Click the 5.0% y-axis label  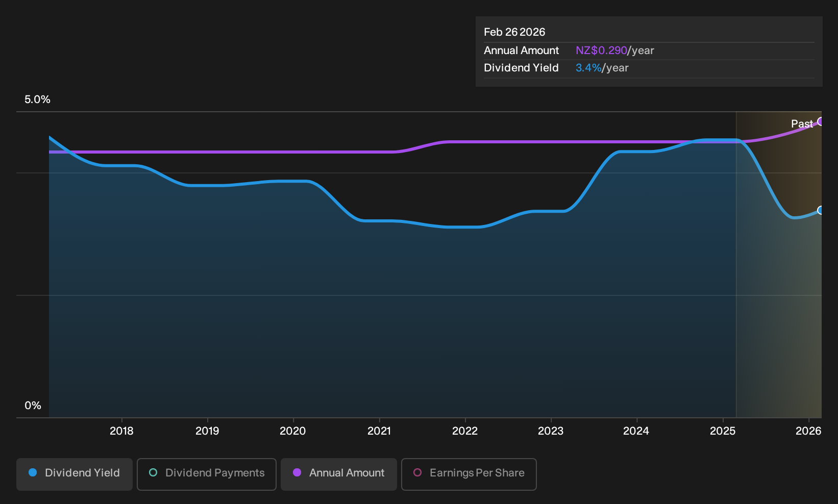point(37,99)
